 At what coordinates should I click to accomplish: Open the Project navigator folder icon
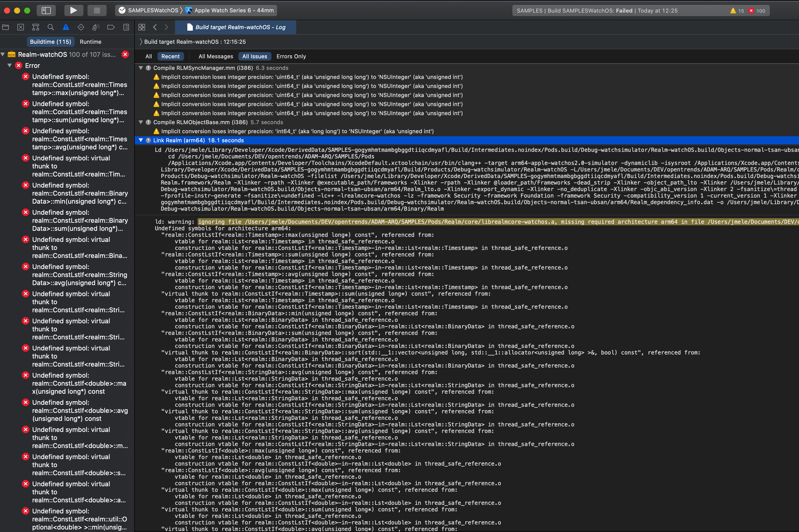pyautogui.click(x=6, y=27)
